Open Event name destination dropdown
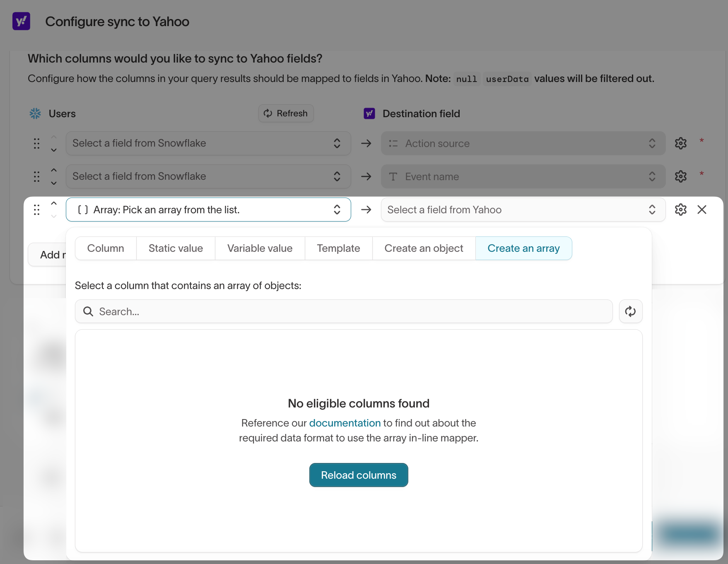728x564 pixels. [523, 176]
